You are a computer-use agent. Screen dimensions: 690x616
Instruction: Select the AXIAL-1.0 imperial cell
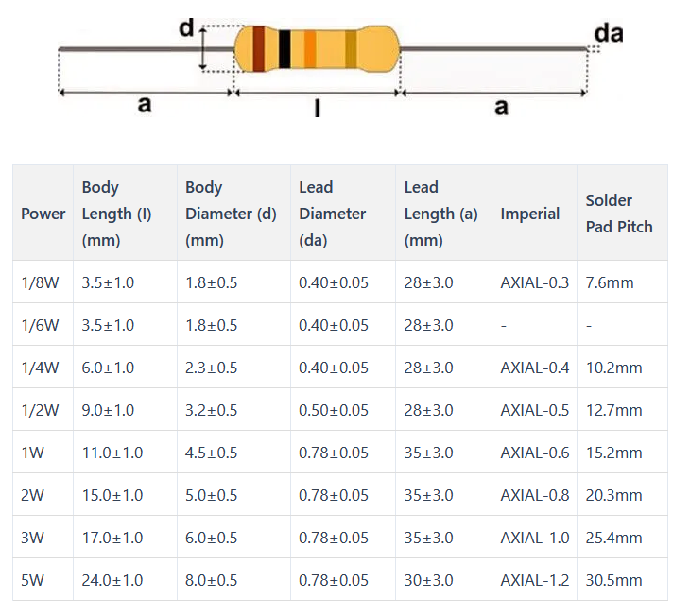tap(535, 538)
